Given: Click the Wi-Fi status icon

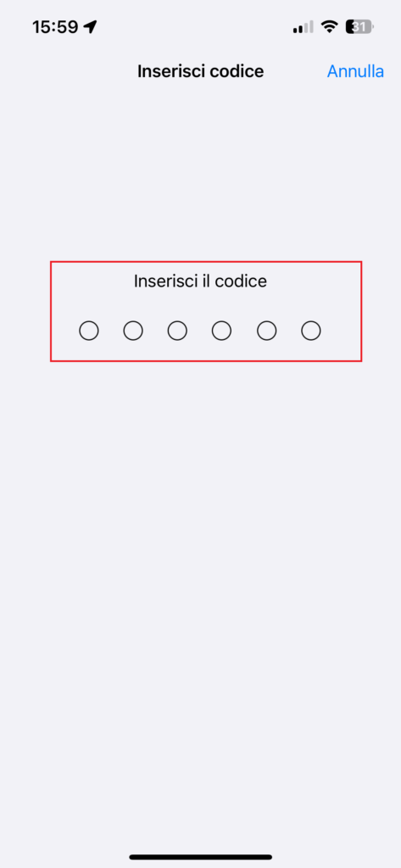Looking at the screenshot, I should [330, 26].
